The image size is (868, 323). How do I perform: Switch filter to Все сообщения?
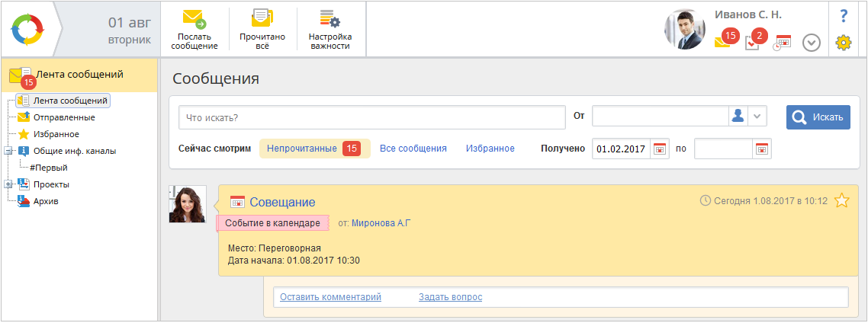point(413,149)
